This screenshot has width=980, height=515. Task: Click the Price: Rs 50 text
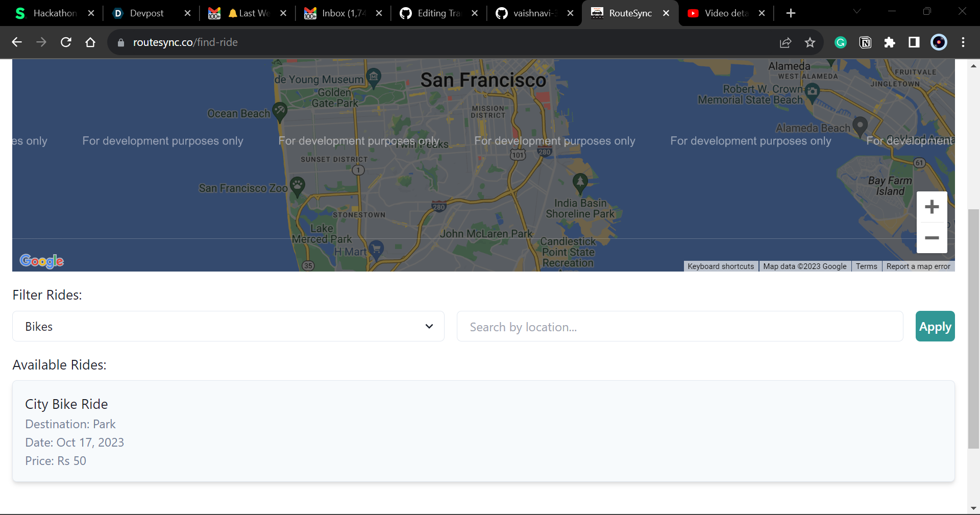click(x=56, y=461)
